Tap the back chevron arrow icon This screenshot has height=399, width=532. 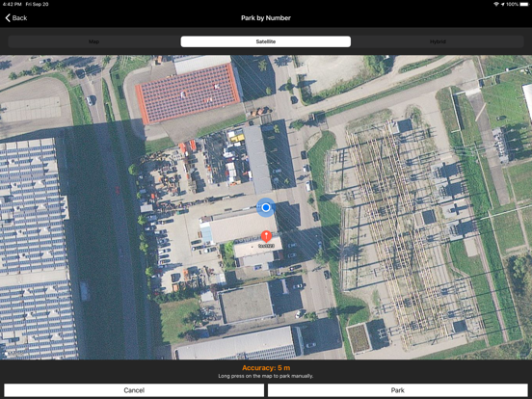coord(8,18)
